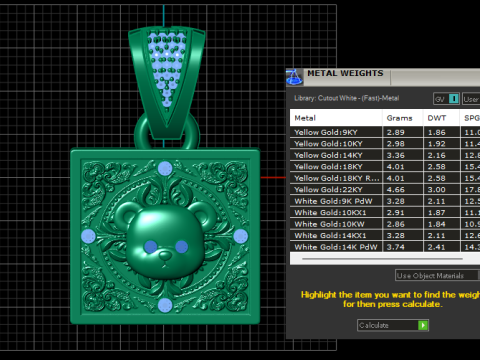
Task: Select the DWT column header
Action: [x=441, y=118]
